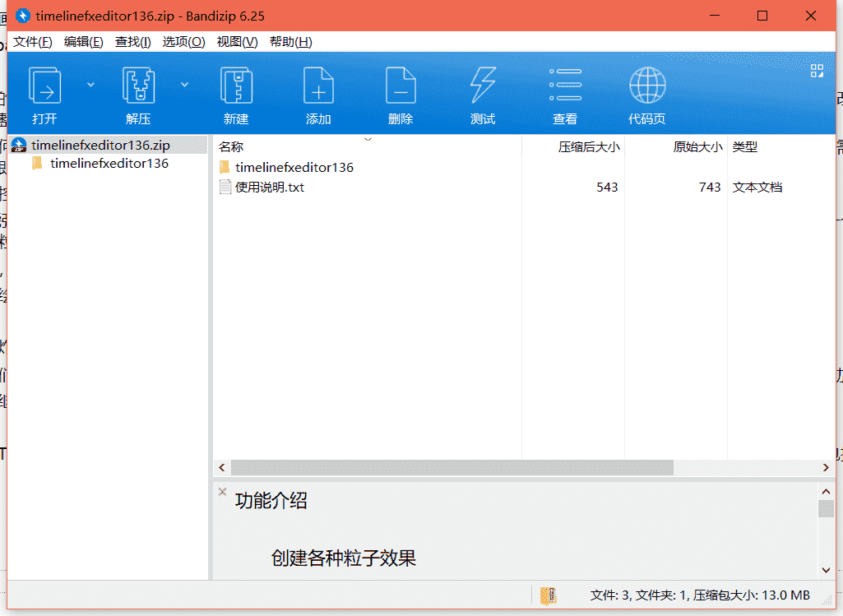Open the 查找(I) menu

click(x=132, y=42)
